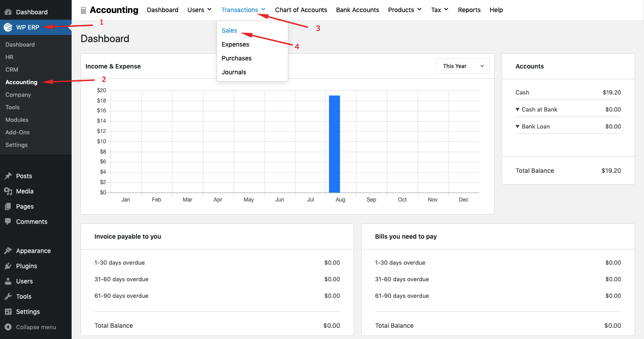Expand the Tax dropdown menu

tap(446, 9)
